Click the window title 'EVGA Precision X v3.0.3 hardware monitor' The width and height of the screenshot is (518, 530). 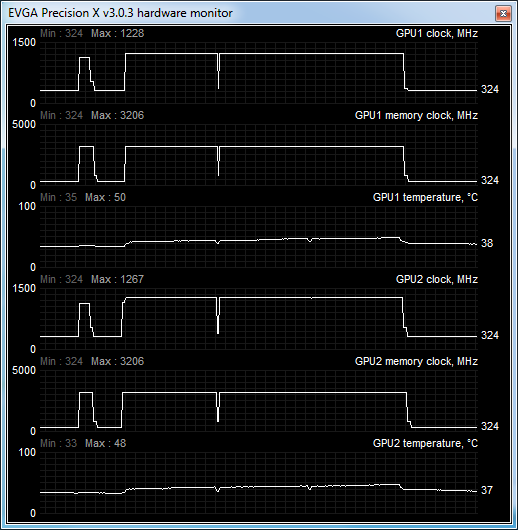[120, 13]
